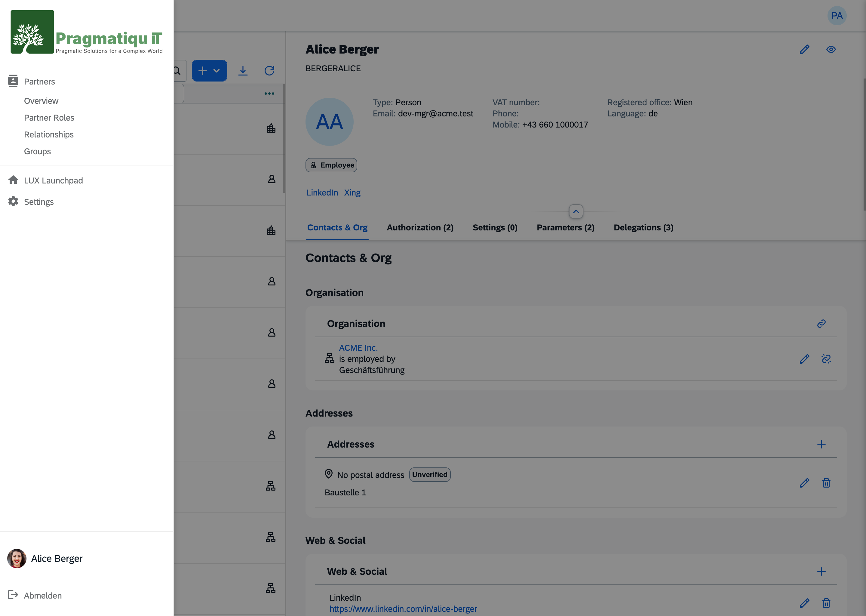Click the location pin icon
Screen dimensions: 866x616
(x=329, y=474)
